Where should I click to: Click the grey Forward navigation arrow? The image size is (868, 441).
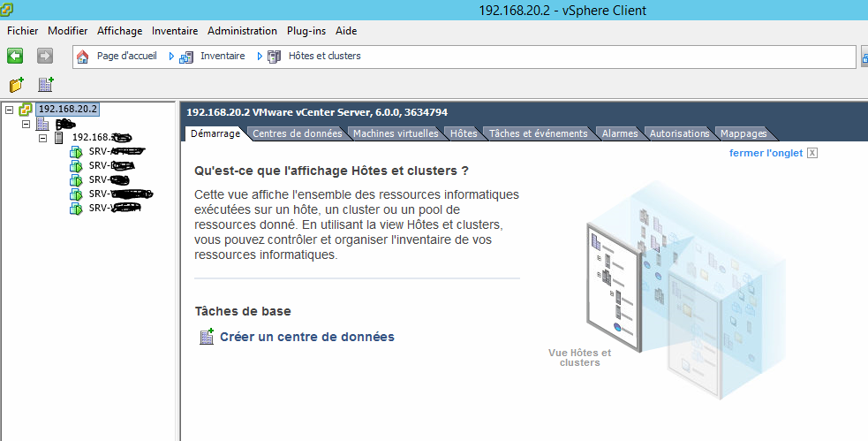point(45,56)
